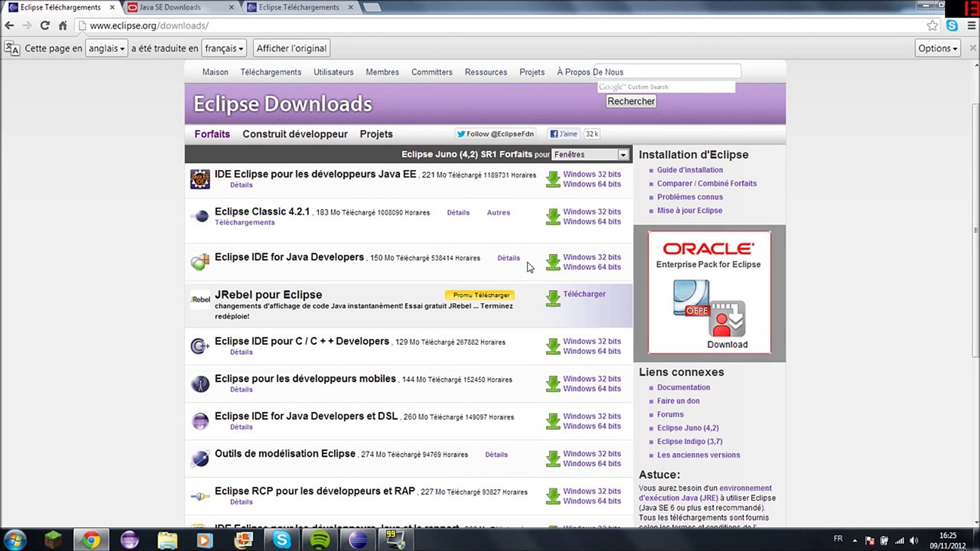Click the green download arrow for JRebel
The image size is (980, 551).
pyautogui.click(x=553, y=298)
